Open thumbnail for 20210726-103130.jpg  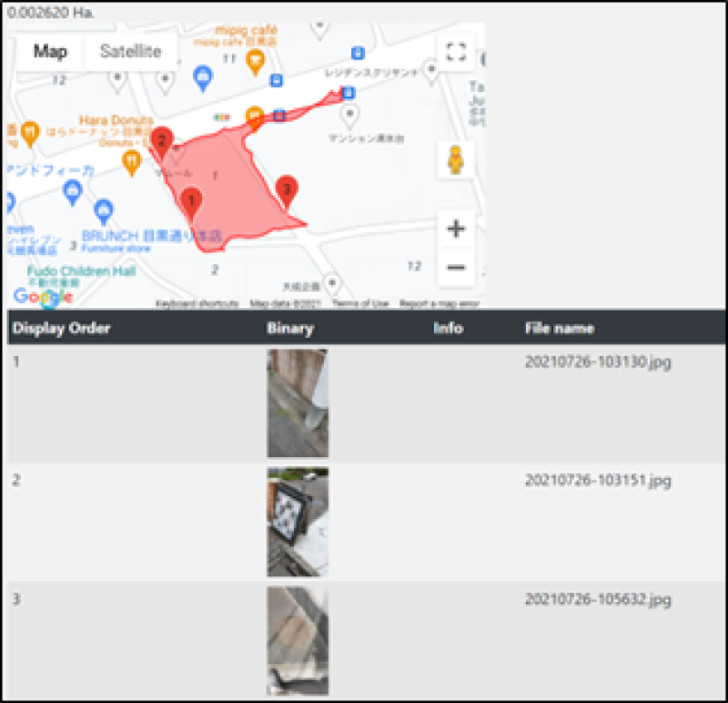coord(298,403)
